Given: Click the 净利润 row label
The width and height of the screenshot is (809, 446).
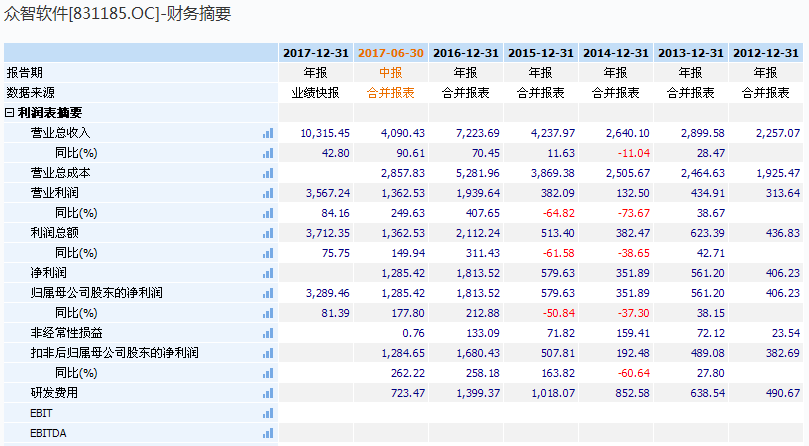Looking at the screenshot, I should tap(48, 273).
